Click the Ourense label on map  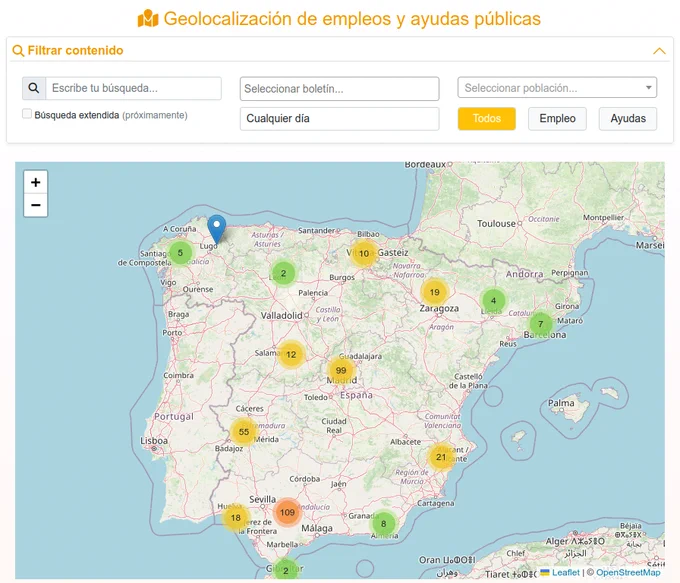198,289
